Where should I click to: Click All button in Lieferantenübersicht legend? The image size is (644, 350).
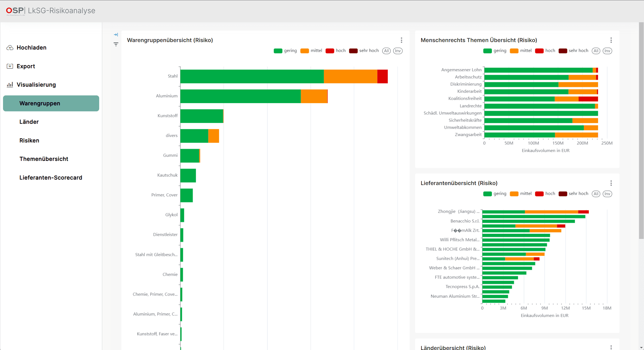point(596,194)
